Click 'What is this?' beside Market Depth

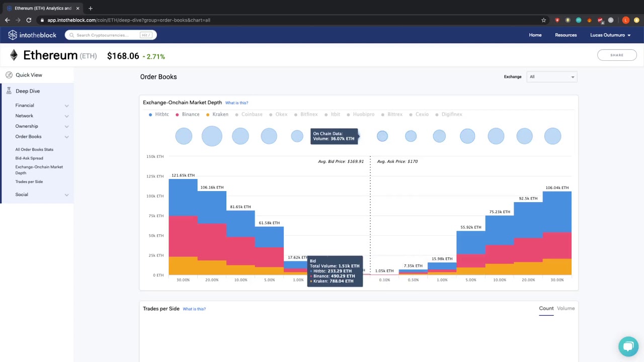tap(236, 103)
